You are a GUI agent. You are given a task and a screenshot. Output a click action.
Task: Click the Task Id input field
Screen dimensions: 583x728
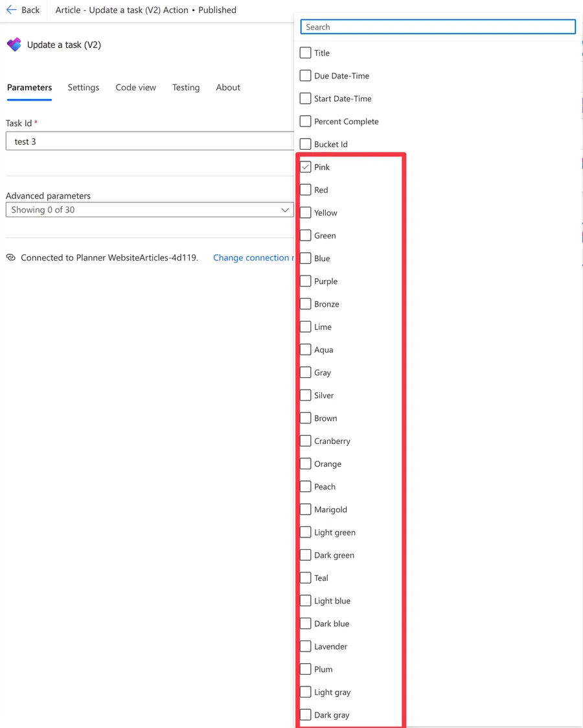(x=149, y=141)
